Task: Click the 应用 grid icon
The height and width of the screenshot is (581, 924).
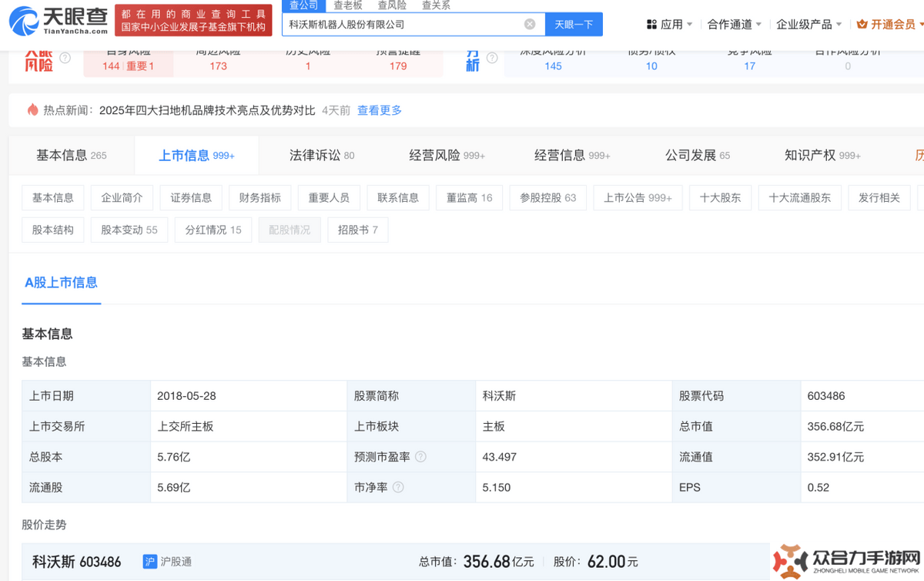Action: [651, 25]
